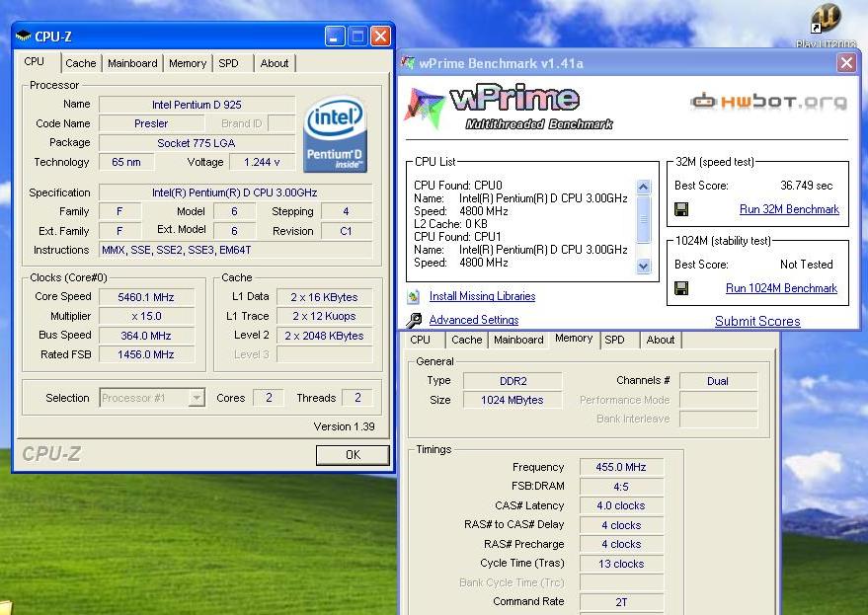Click the Channels # value Dual
Screen dimensions: 868x615
tap(718, 381)
